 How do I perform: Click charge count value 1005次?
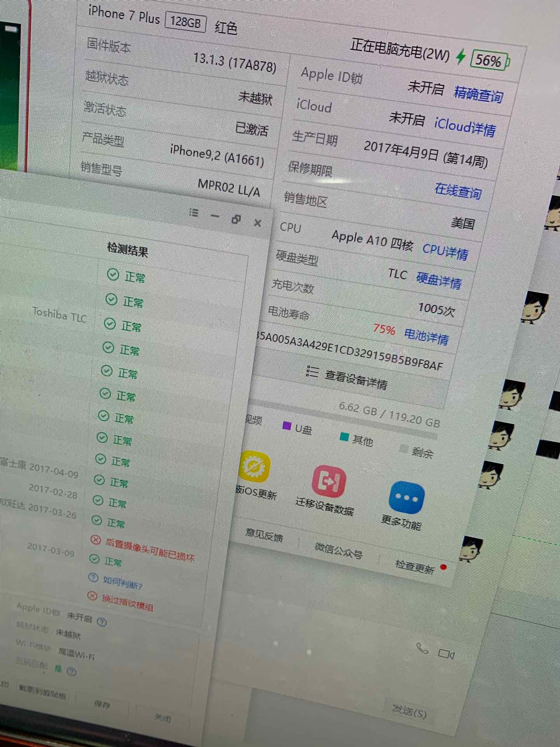pos(436,309)
